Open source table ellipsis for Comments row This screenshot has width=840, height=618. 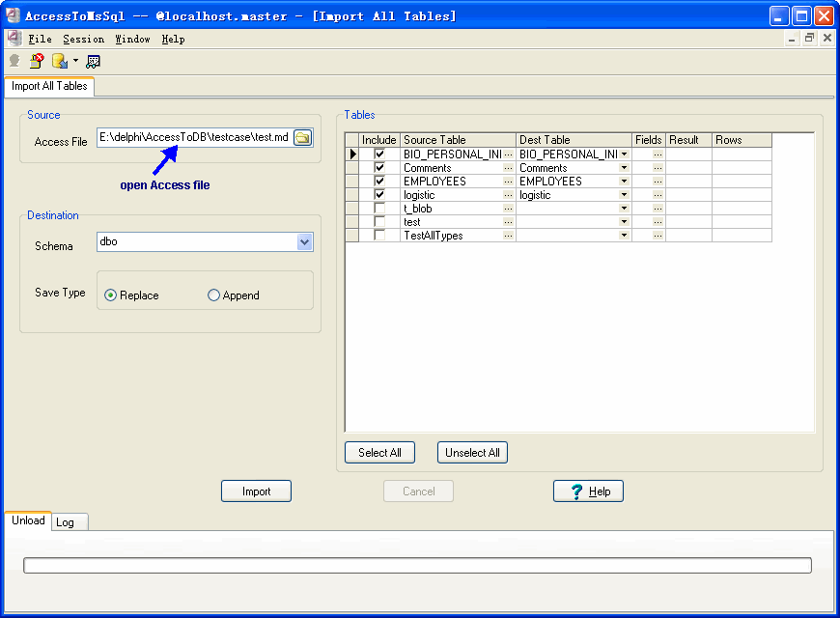[x=508, y=168]
